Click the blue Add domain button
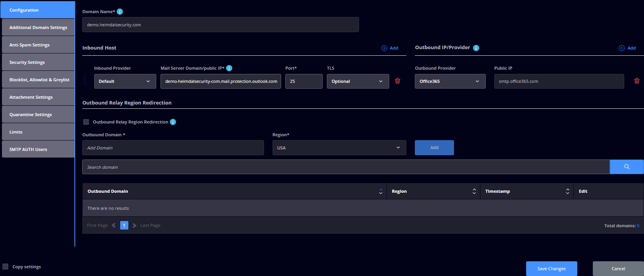The height and width of the screenshot is (276, 644). (434, 147)
